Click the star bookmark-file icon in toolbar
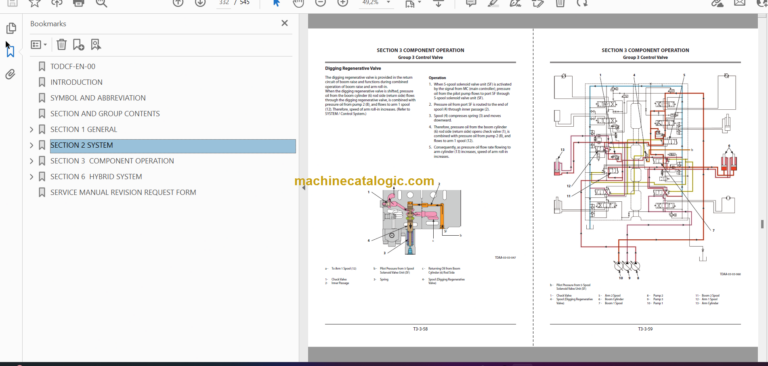The height and width of the screenshot is (366, 768). click(x=34, y=2)
